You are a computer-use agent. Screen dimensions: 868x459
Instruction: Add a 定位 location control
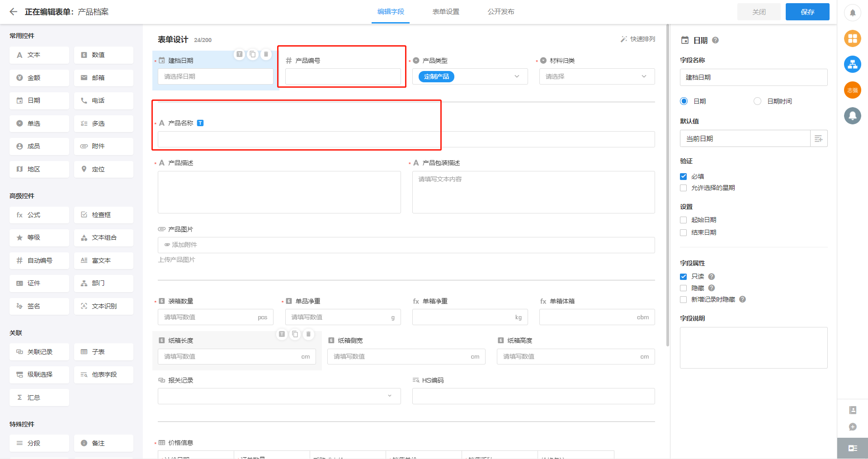(104, 170)
